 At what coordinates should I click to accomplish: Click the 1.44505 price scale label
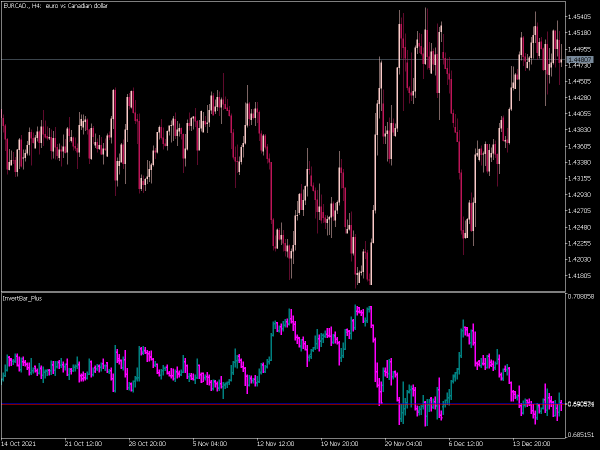tap(580, 82)
